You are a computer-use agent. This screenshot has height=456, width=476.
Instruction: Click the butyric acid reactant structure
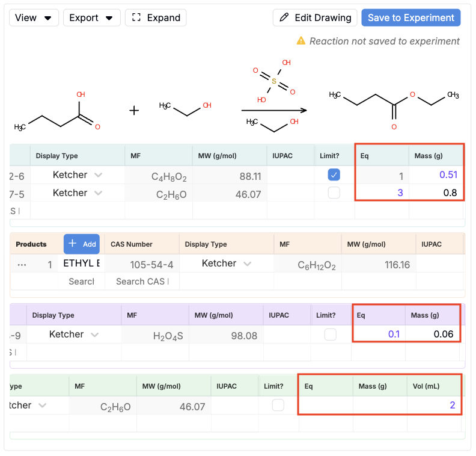(57, 112)
